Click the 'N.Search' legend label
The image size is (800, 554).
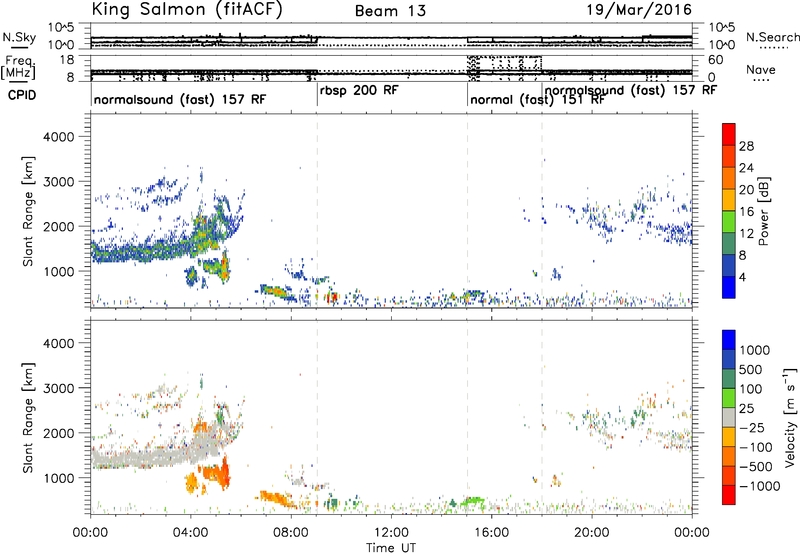point(772,37)
